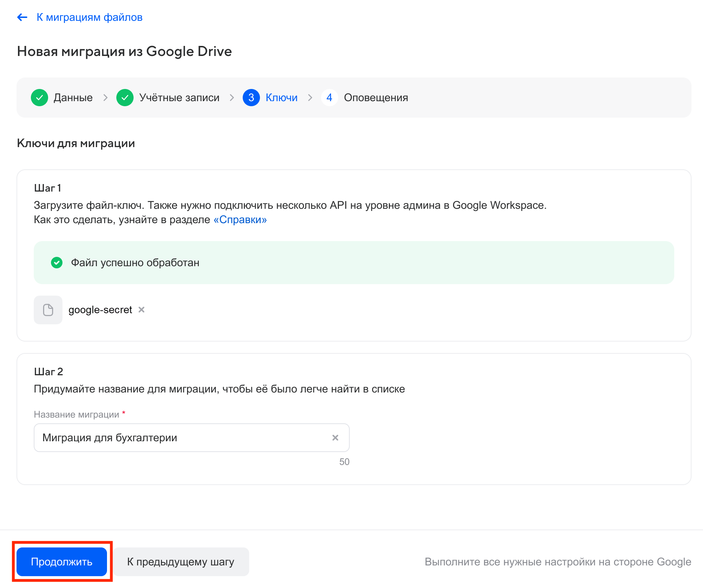Select the Данные step
This screenshot has height=588, width=703.
[73, 97]
